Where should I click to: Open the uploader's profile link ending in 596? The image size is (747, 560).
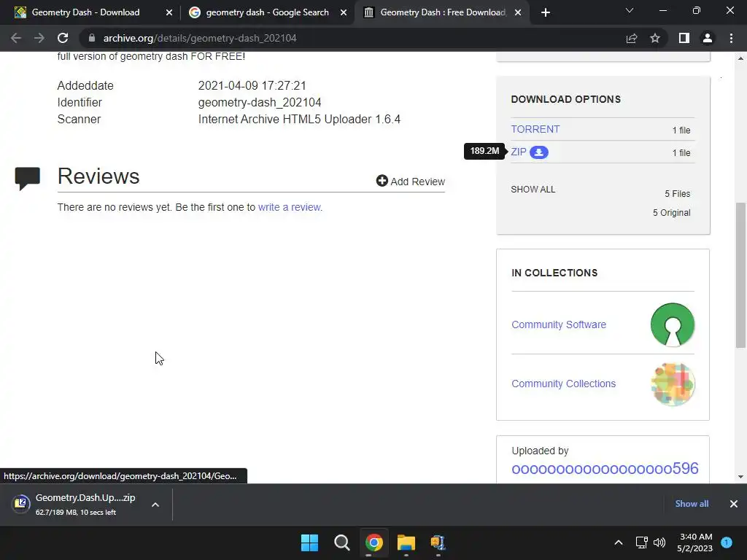(x=605, y=469)
